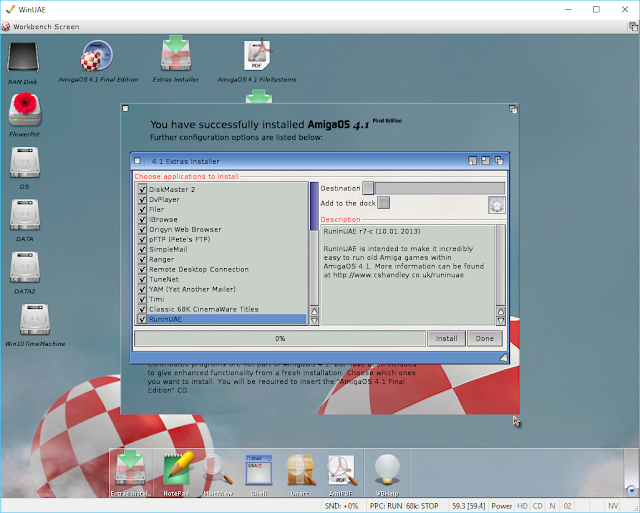This screenshot has height=513, width=640.
Task: Open WBHelp lightbulb in the dock
Action: (387, 469)
